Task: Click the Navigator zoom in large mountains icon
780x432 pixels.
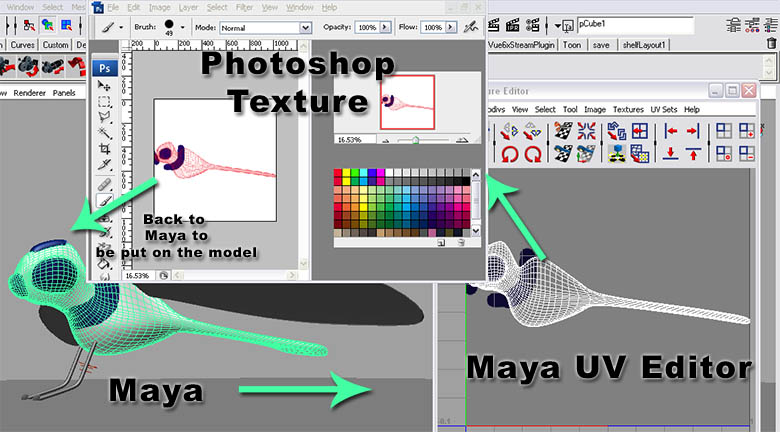Action: point(462,141)
